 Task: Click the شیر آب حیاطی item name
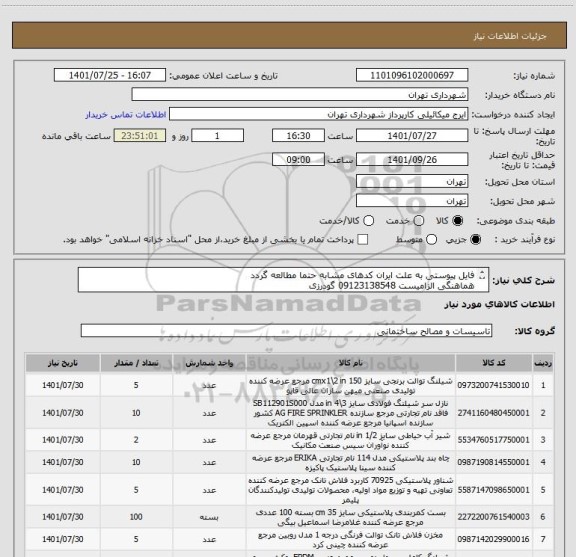tap(350, 440)
